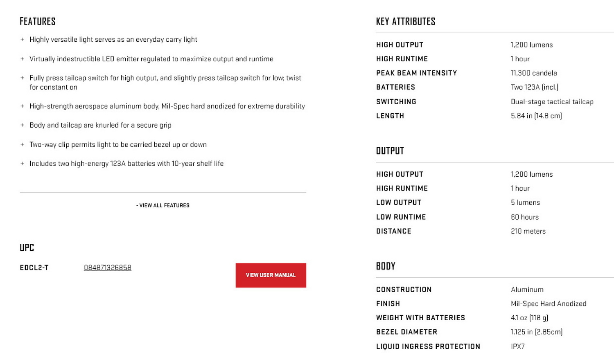Image resolution: width=614 pixels, height=364 pixels.
Task: Click the Features section heading
Action: point(38,21)
